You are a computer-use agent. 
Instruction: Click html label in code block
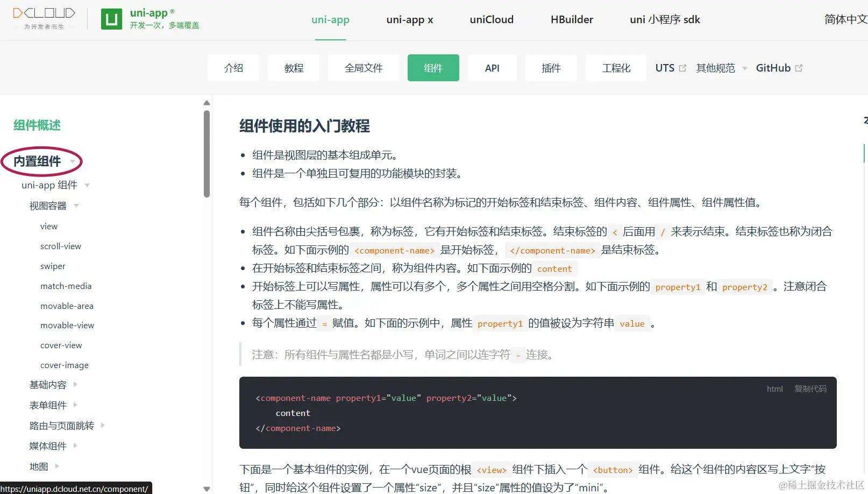pos(775,389)
